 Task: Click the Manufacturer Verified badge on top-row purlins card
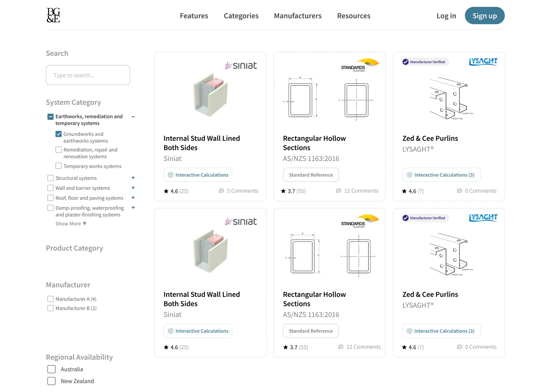424,62
